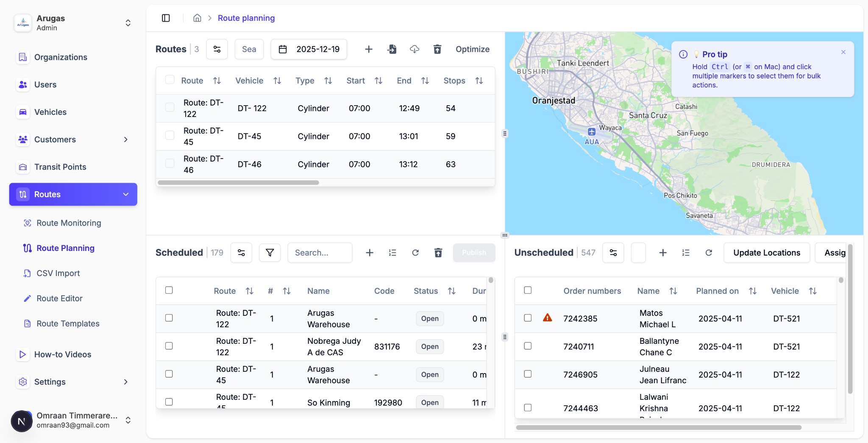The height and width of the screenshot is (443, 868).
Task: Collapse the Routes section in the sidebar
Action: point(125,194)
